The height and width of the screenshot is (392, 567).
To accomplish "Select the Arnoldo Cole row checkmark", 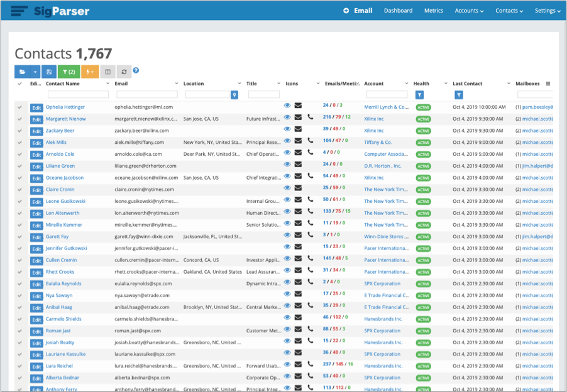I will (x=20, y=155).
